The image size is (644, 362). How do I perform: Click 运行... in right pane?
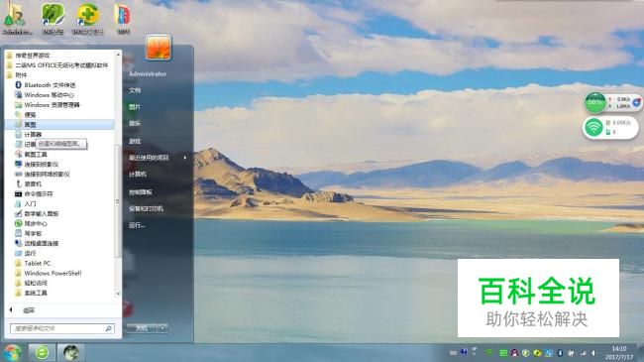click(137, 225)
